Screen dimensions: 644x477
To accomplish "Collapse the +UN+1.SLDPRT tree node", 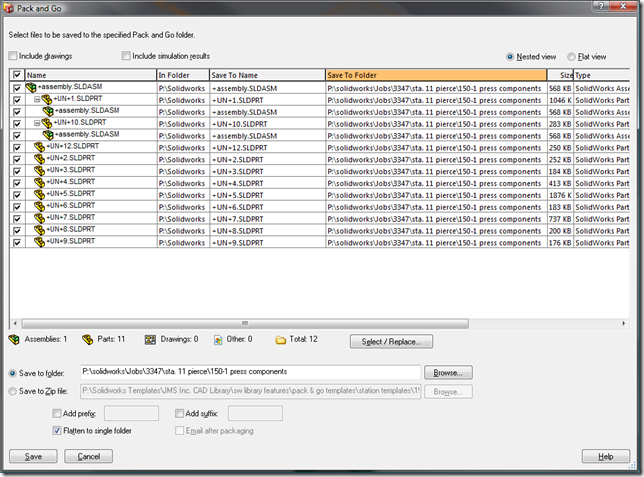I will [37, 99].
